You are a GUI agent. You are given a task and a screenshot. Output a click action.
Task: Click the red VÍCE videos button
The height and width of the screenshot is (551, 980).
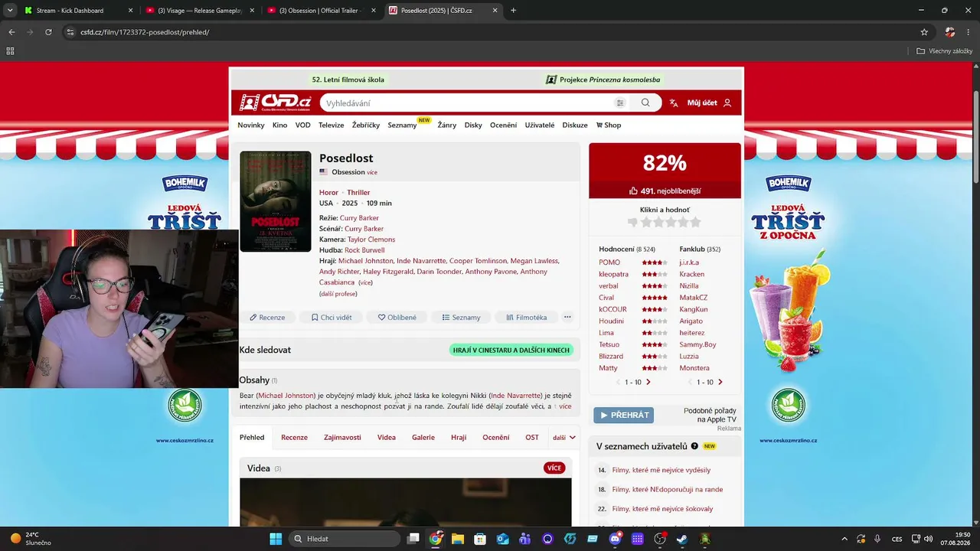click(x=554, y=468)
